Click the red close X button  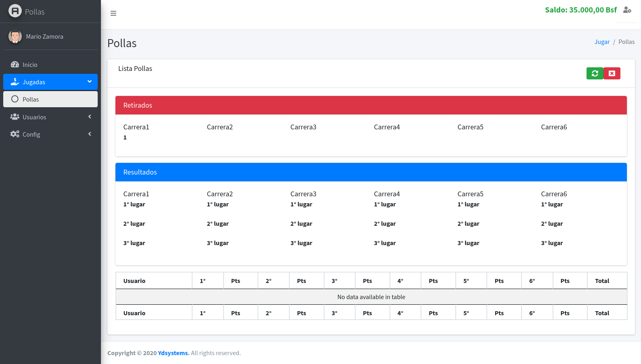(612, 73)
